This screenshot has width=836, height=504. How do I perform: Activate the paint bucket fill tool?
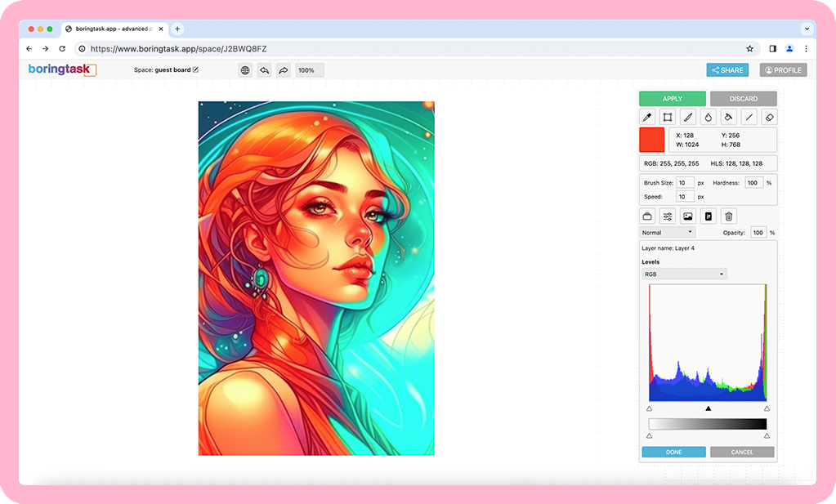(x=729, y=117)
